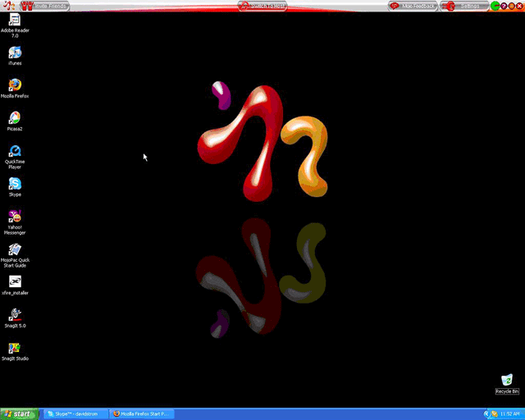This screenshot has width=525, height=420.
Task: Select the Yahoo! Messenger desktop icon
Action: pos(15,222)
